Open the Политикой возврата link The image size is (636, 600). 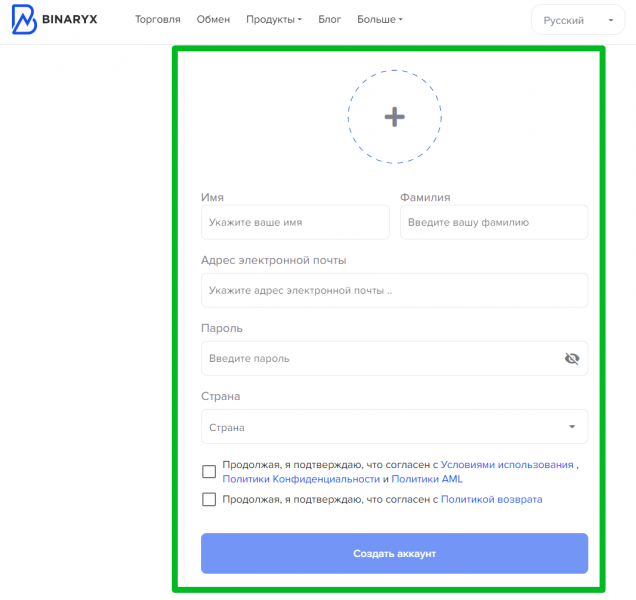(492, 499)
